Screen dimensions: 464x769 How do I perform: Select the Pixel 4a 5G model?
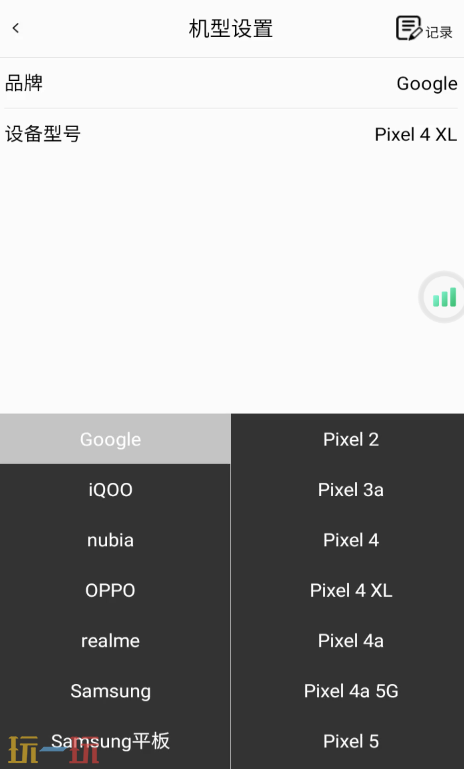click(351, 691)
